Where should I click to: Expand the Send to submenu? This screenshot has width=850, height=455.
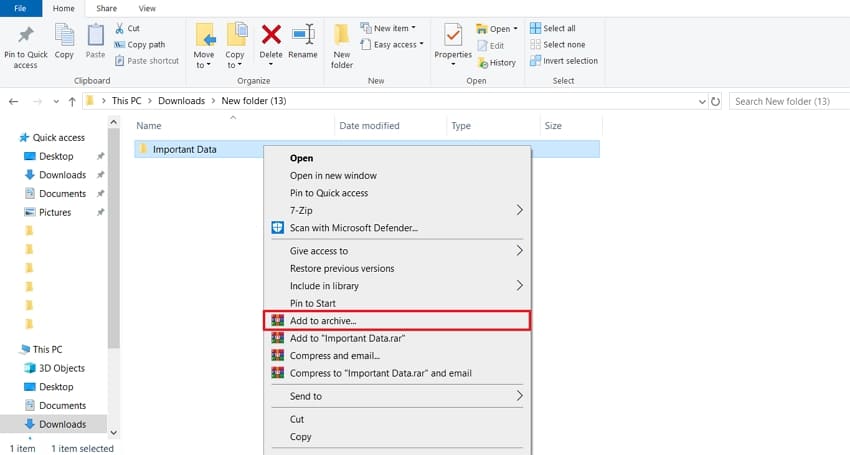519,396
